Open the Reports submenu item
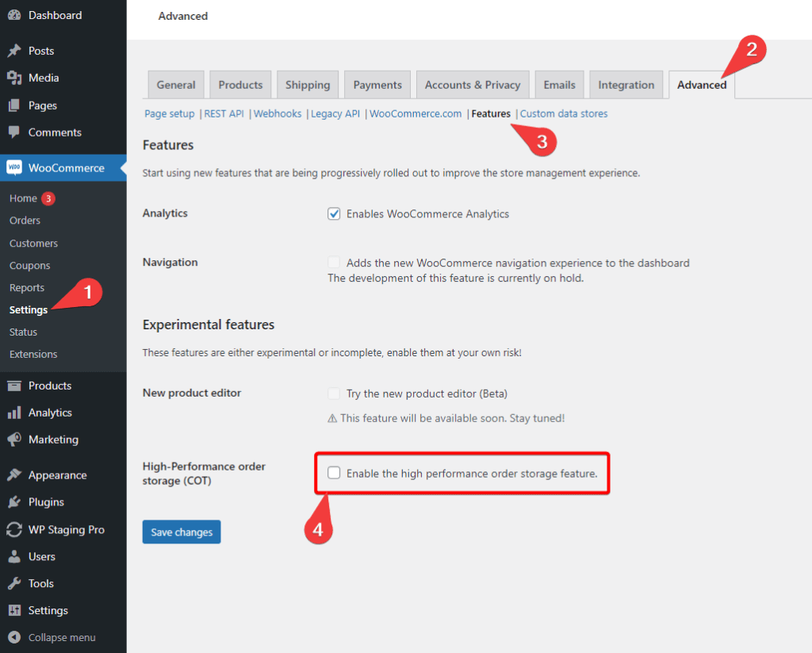The width and height of the screenshot is (812, 653). (27, 288)
